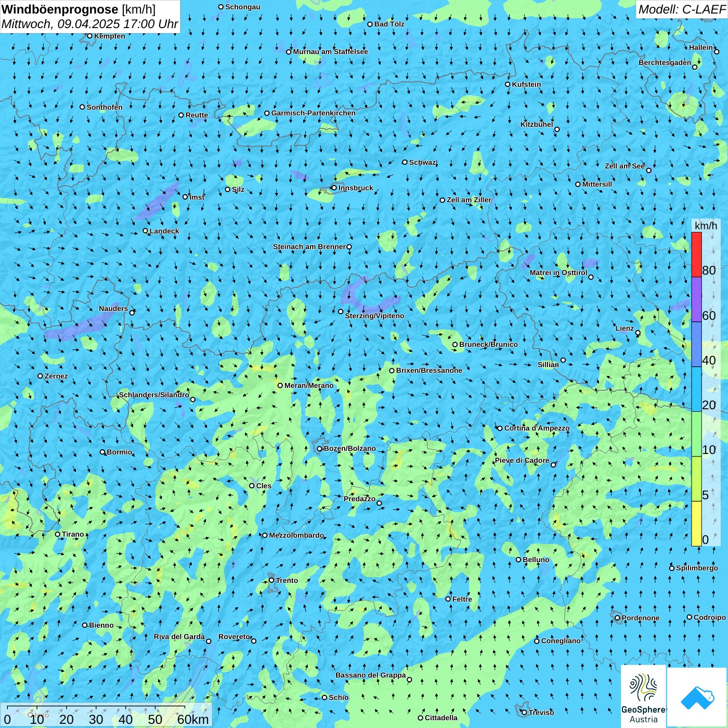The image size is (728, 728).
Task: Select the purple legend segment between 60 and 80
Action: coord(696,300)
